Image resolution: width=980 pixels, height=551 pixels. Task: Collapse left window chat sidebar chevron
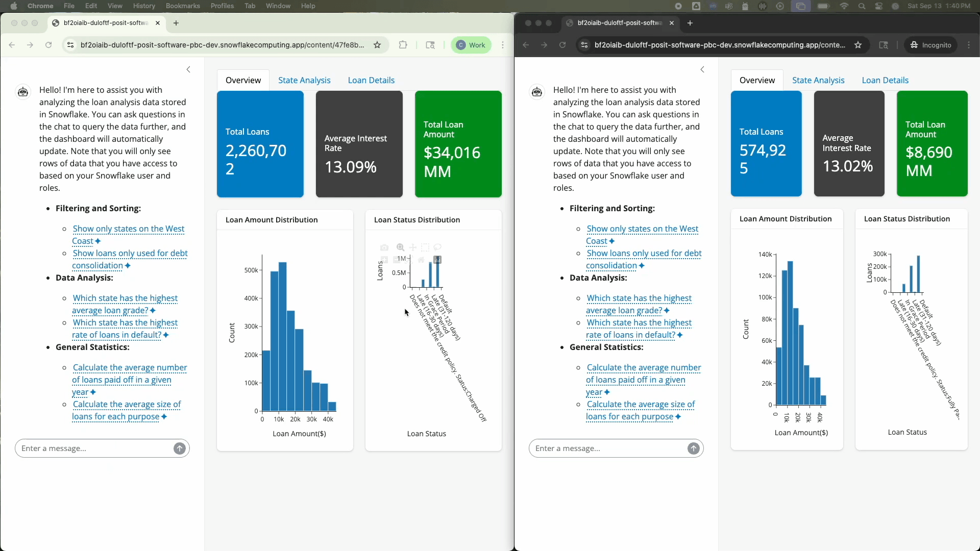pyautogui.click(x=188, y=69)
